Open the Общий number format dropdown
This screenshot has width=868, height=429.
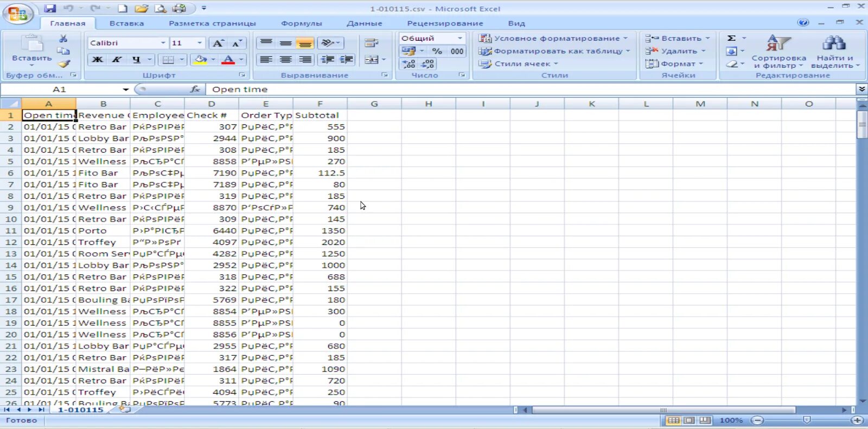[459, 38]
